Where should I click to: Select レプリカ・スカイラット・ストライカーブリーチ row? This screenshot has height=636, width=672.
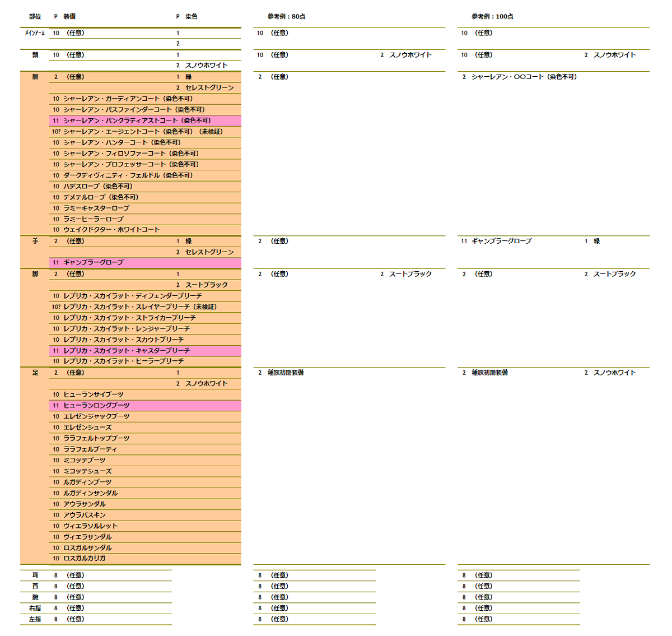click(146, 318)
